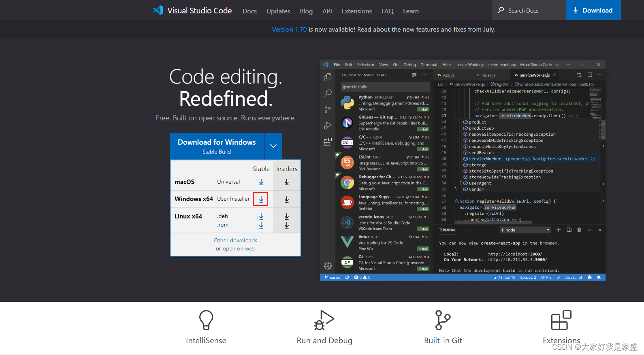This screenshot has width=644, height=355.
Task: Click the settings gear in preview activity bar
Action: 328,266
